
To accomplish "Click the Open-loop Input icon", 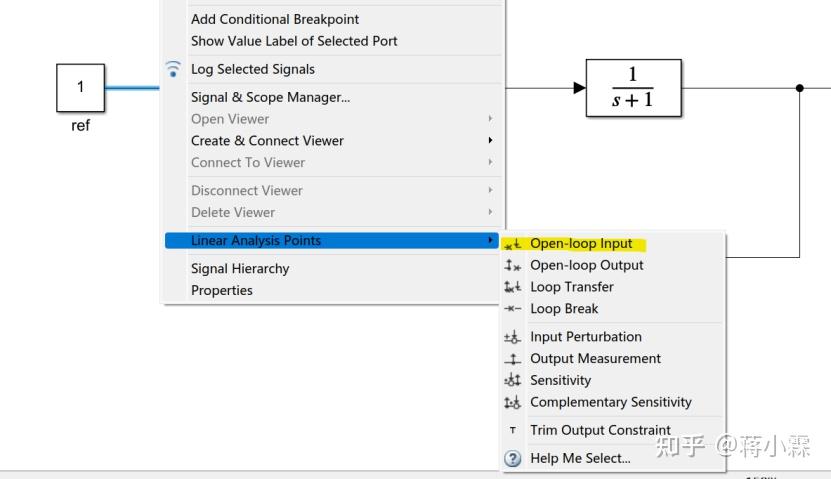I will point(513,244).
